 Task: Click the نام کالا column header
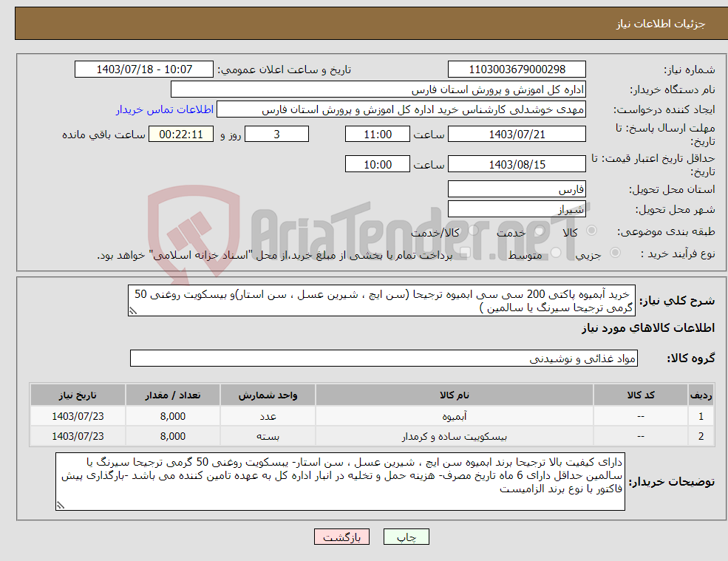[455, 395]
